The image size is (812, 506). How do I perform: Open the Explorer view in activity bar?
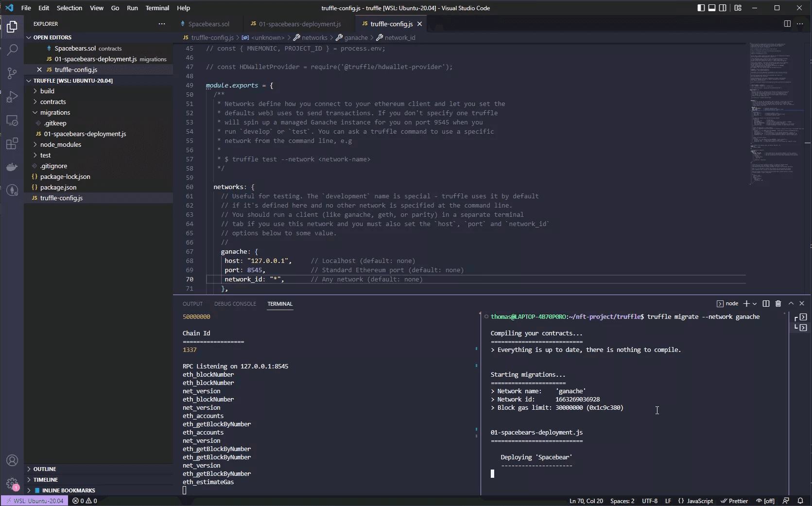coord(12,27)
